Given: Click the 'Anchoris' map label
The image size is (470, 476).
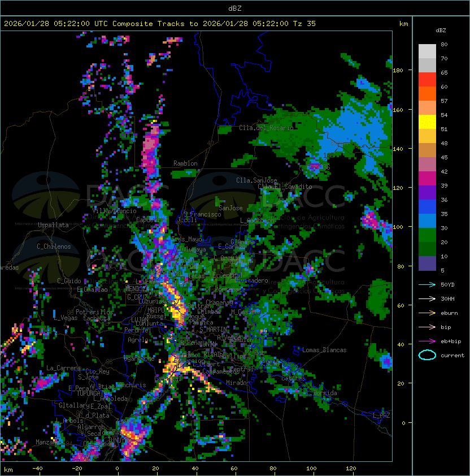Looking at the screenshot, I should pos(132,385).
